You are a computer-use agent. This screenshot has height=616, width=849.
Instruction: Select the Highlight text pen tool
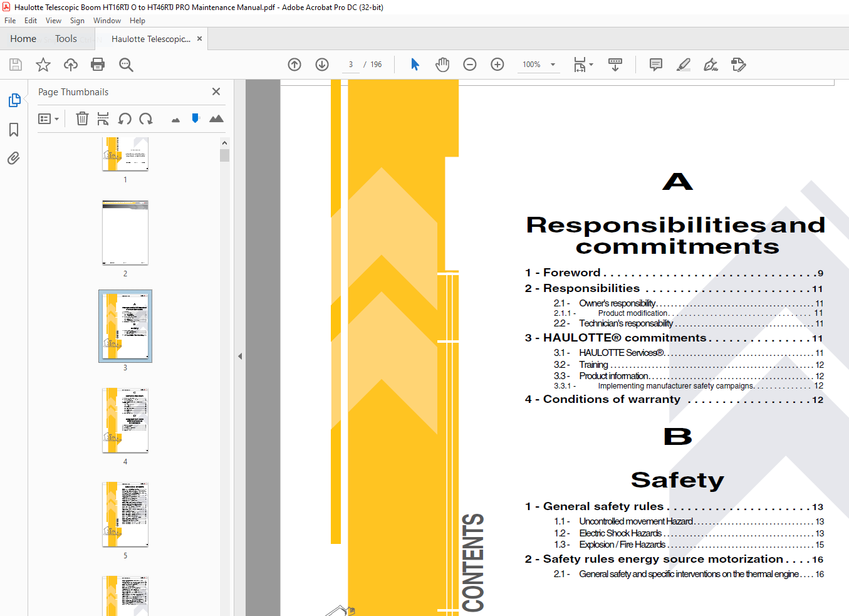[684, 65]
